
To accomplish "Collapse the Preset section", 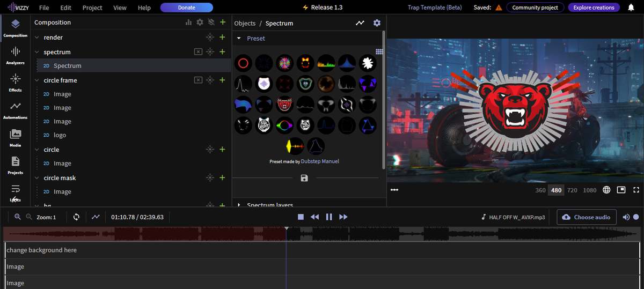I will tap(239, 39).
